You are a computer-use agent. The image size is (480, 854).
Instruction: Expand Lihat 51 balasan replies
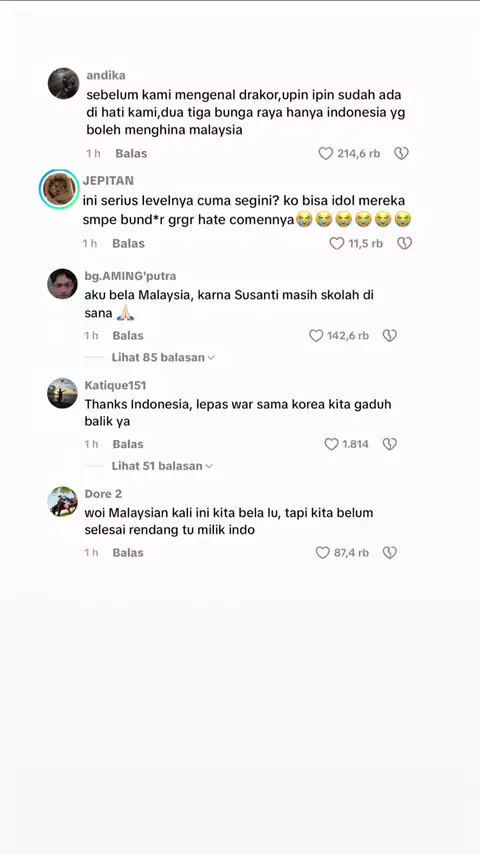click(x=162, y=466)
